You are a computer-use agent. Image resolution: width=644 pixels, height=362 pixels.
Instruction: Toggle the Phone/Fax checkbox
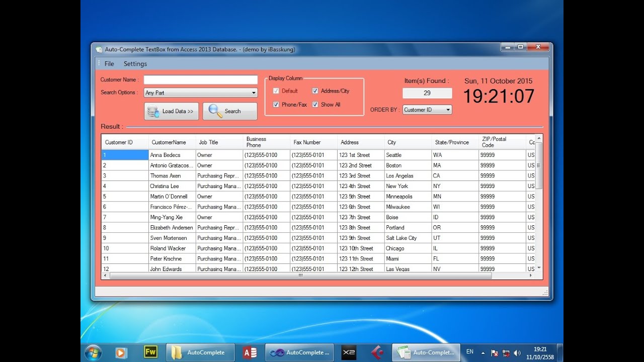276,105
